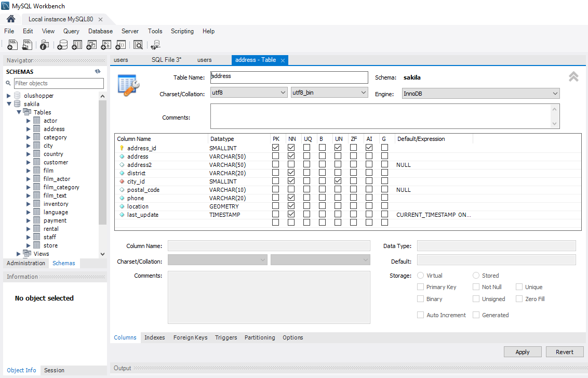Click the Home screen icon
Viewport: 588px width, 378px height.
click(11, 19)
